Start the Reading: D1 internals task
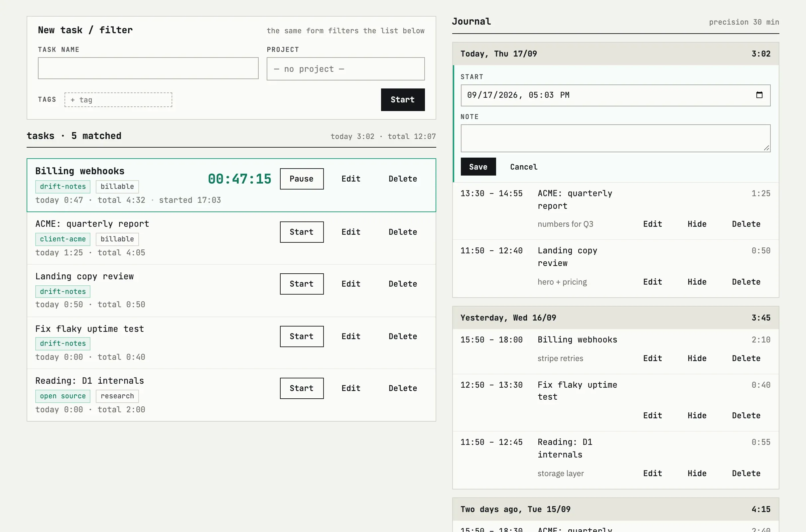The image size is (806, 532). [x=301, y=388]
